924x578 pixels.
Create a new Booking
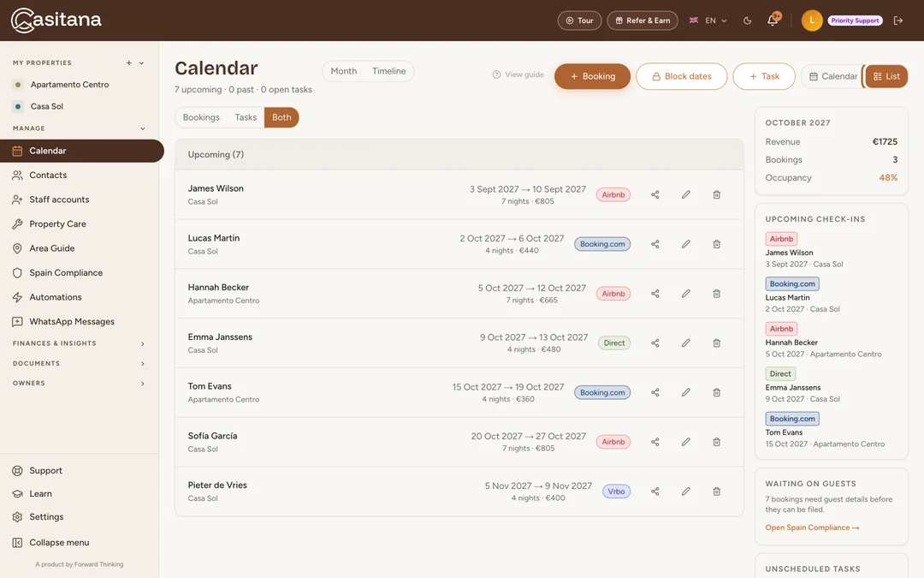tap(592, 77)
